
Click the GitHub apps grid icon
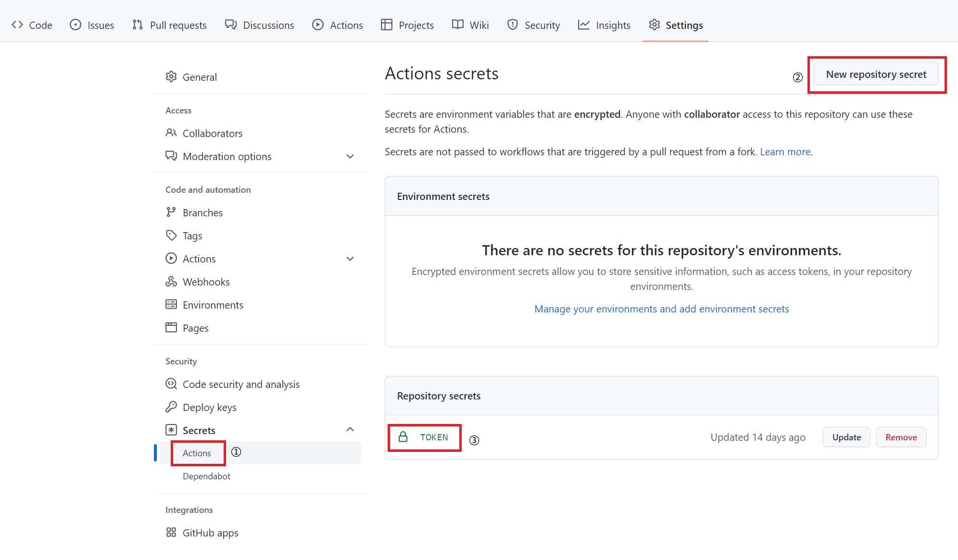pos(171,532)
